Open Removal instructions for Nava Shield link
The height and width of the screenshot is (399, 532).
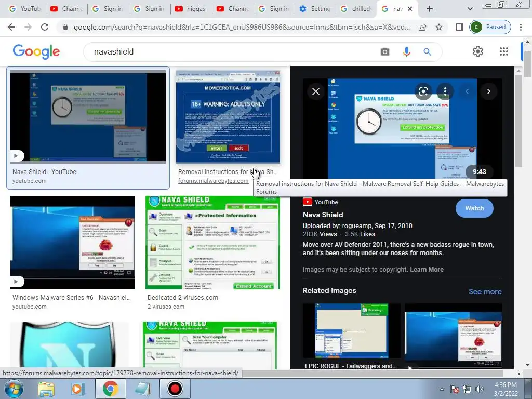(x=228, y=171)
